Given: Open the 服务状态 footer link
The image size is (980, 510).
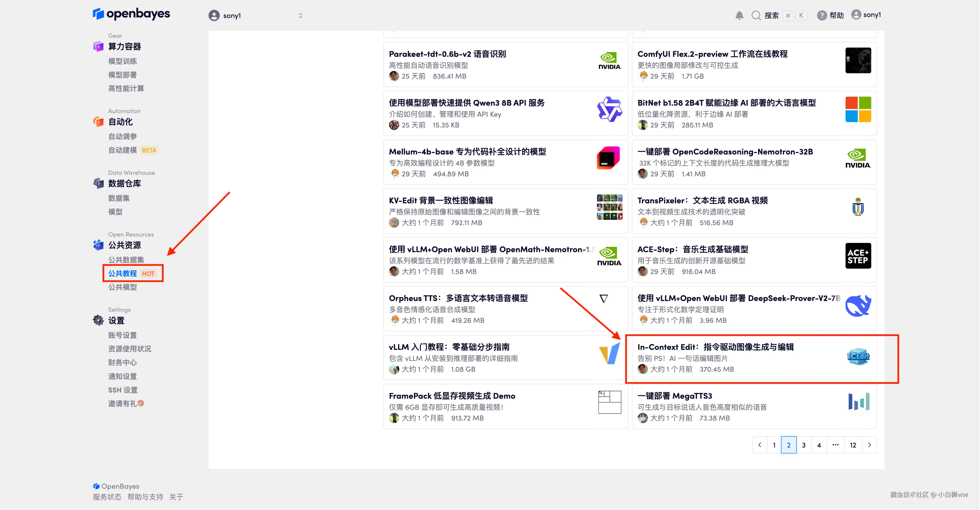Looking at the screenshot, I should click(x=107, y=497).
